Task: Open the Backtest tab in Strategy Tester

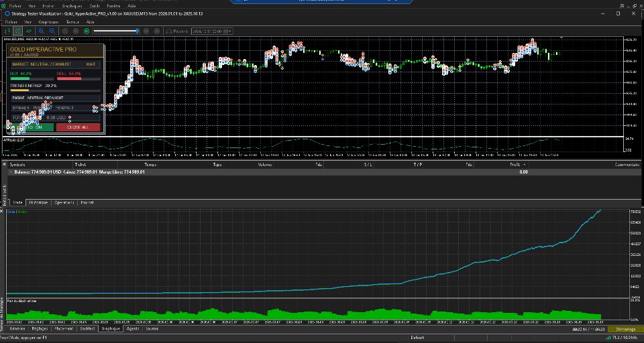Action: [87, 329]
